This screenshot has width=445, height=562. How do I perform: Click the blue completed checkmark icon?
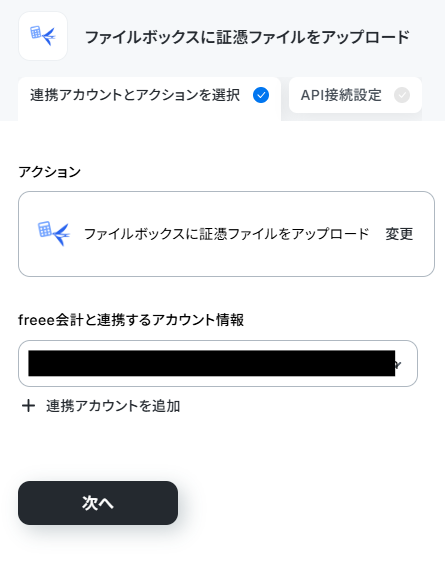pyautogui.click(x=261, y=95)
